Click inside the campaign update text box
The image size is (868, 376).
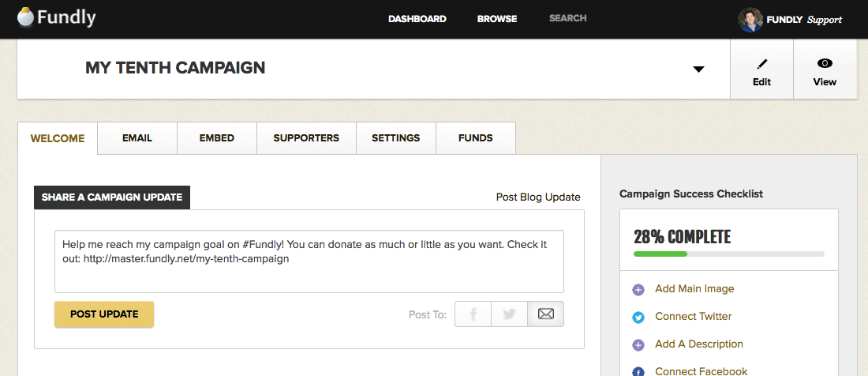(x=309, y=261)
